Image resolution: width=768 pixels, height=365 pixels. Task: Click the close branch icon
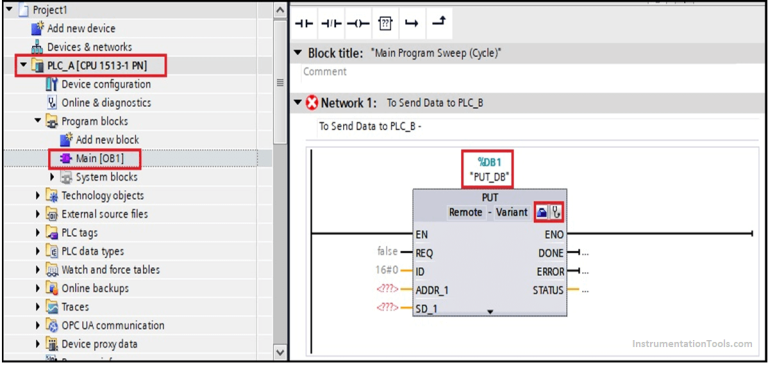(x=438, y=23)
